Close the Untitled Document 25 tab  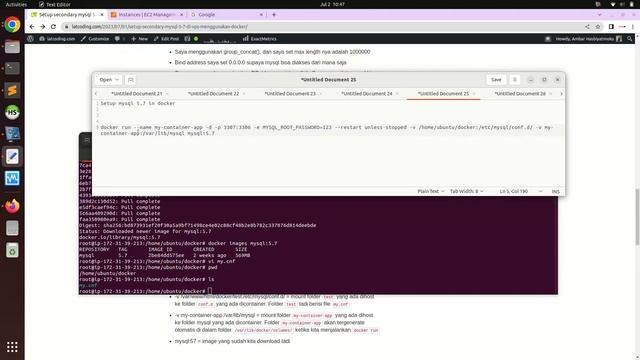(474, 94)
